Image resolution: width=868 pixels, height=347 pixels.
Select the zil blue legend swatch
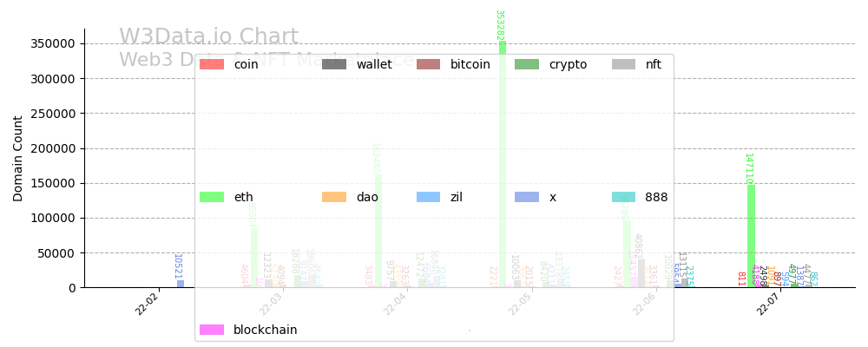(x=428, y=197)
